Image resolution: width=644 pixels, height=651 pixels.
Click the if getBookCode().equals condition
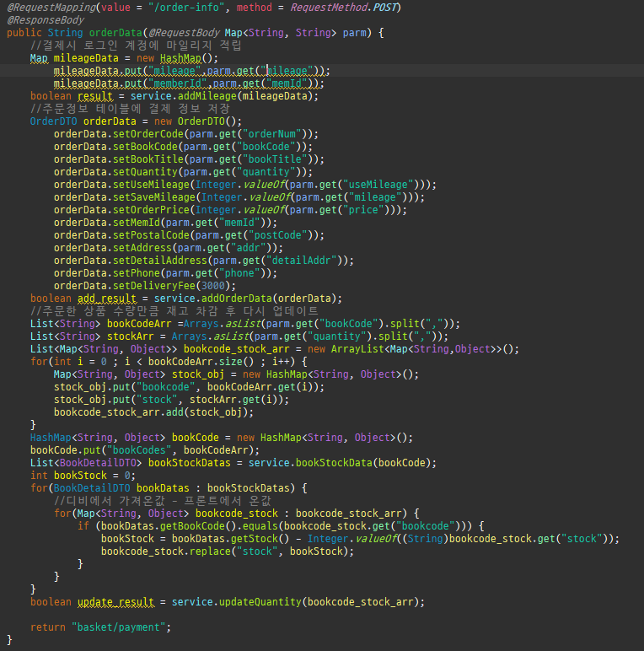pyautogui.click(x=281, y=526)
